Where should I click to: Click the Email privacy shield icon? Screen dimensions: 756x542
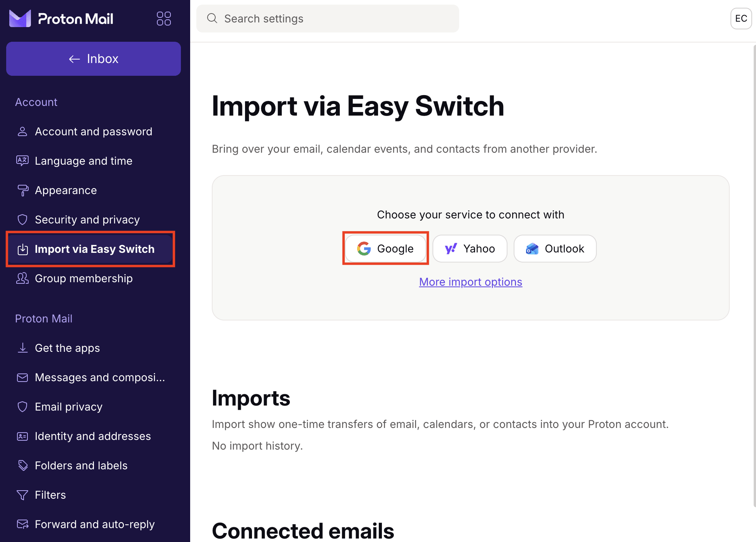[22, 407]
